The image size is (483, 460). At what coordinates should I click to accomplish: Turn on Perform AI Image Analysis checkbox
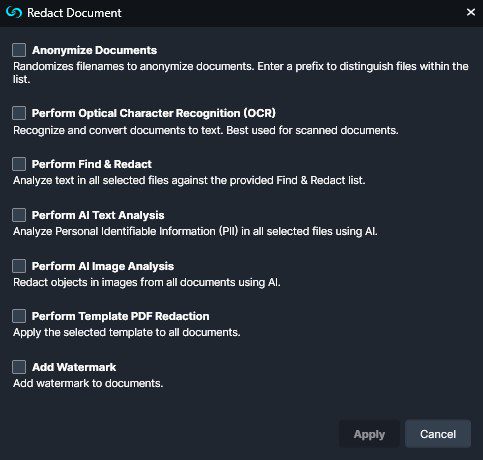(19, 266)
